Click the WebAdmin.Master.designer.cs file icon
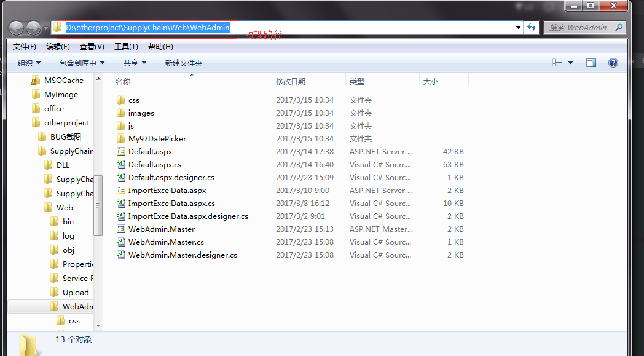644x356 pixels. [120, 255]
